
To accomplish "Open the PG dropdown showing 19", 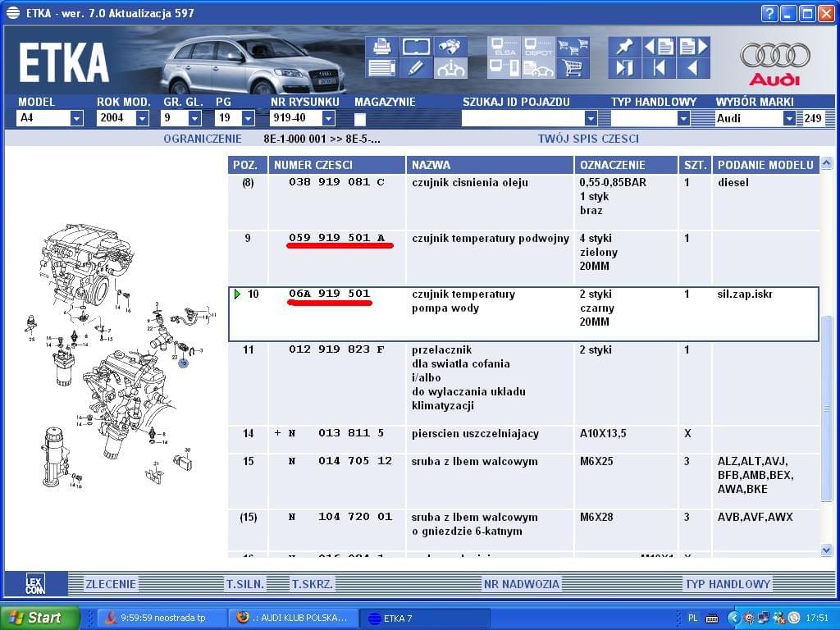I will [x=248, y=118].
